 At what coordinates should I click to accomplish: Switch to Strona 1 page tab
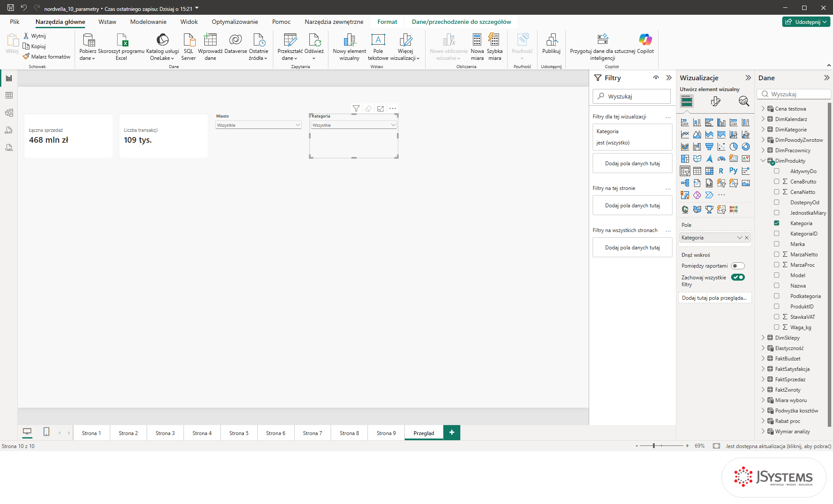point(92,433)
